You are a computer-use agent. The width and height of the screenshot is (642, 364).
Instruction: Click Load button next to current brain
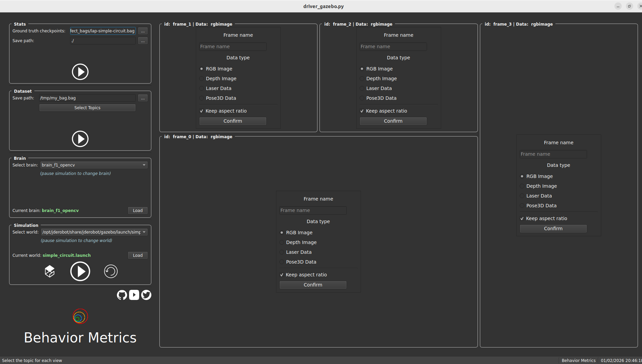137,211
